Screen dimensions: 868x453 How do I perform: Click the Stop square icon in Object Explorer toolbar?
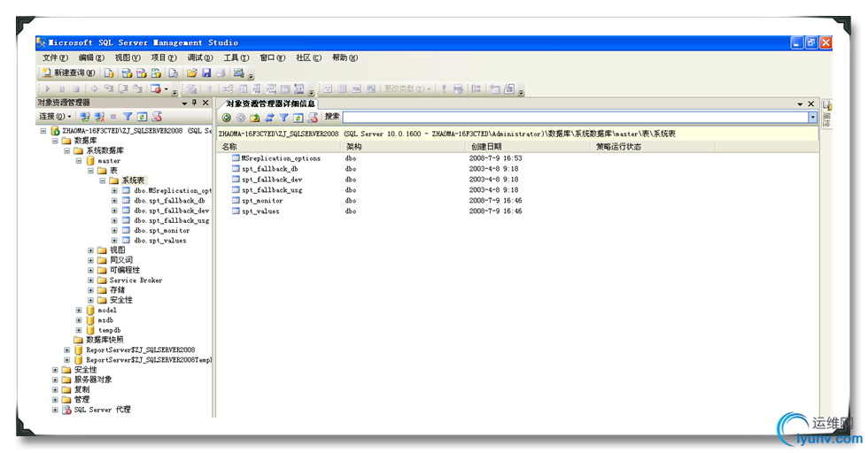tap(113, 117)
